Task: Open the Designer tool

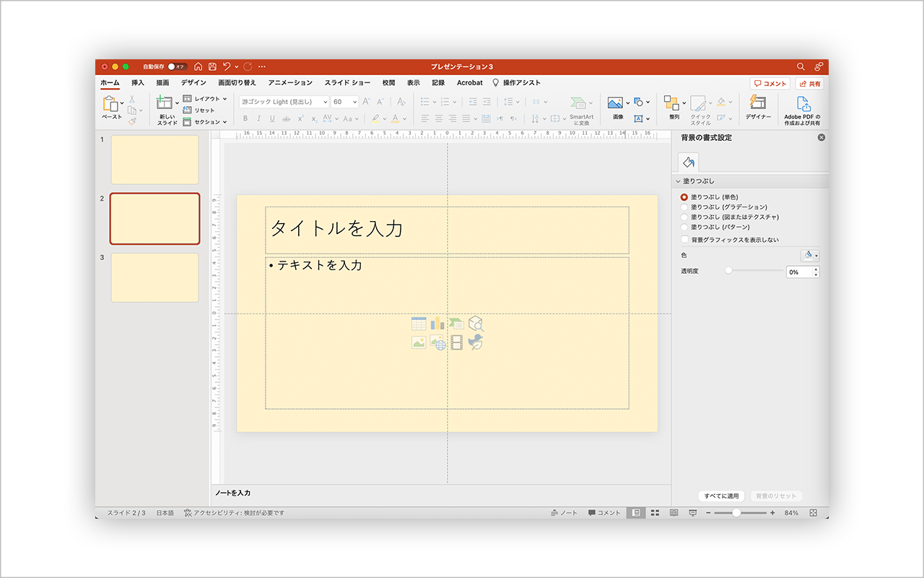Action: (757, 103)
